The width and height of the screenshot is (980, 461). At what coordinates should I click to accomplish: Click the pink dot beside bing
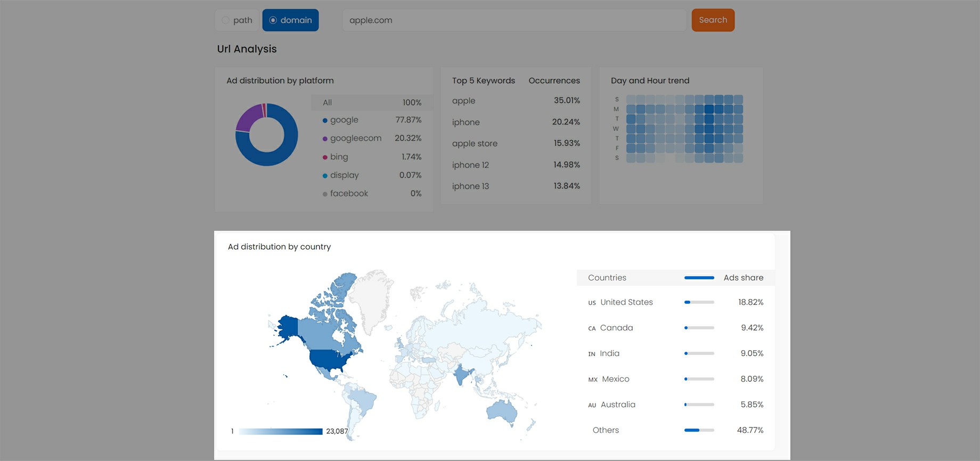pos(325,157)
